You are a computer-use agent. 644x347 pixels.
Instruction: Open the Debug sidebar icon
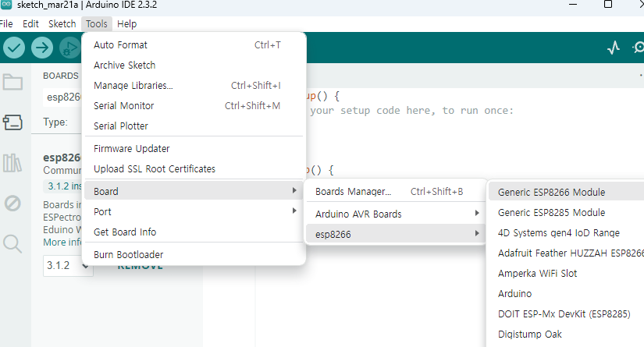12,203
